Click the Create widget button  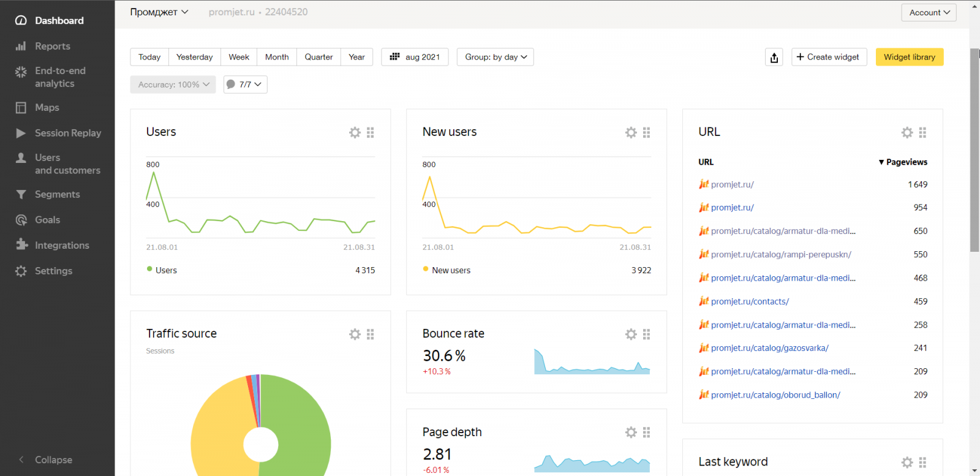tap(829, 57)
